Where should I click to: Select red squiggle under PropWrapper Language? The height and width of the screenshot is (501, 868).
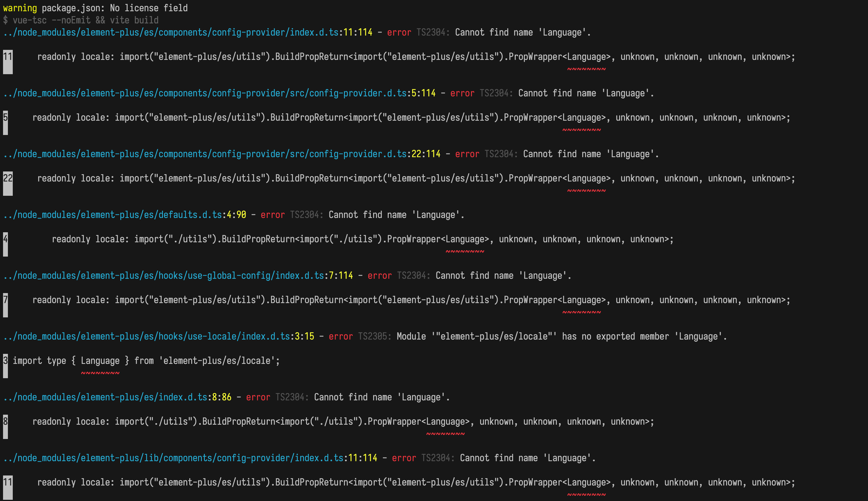pyautogui.click(x=587, y=69)
